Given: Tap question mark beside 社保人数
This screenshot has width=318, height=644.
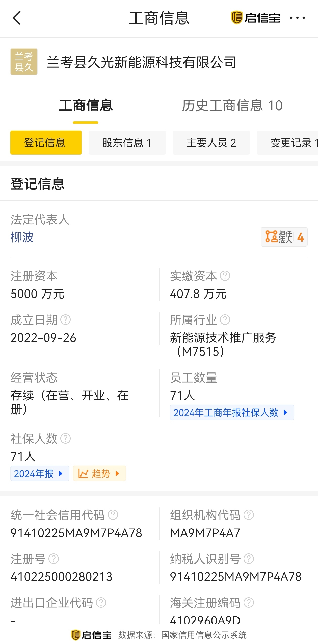Looking at the screenshot, I should 66,438.
